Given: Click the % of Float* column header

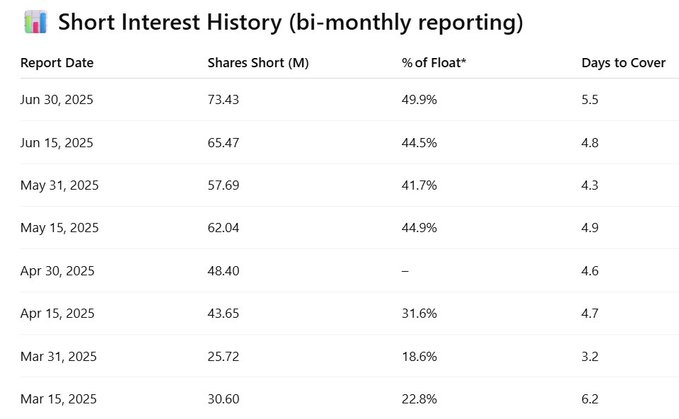Looking at the screenshot, I should click(432, 62).
